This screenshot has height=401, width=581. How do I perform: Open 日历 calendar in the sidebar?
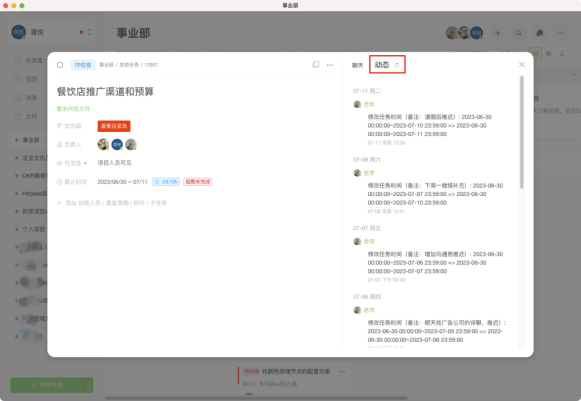26,79
